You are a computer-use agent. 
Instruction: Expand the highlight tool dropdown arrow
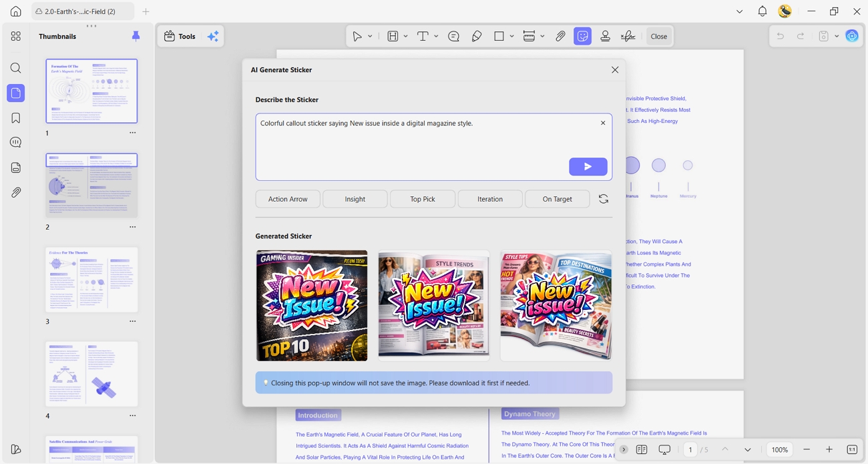tap(405, 36)
